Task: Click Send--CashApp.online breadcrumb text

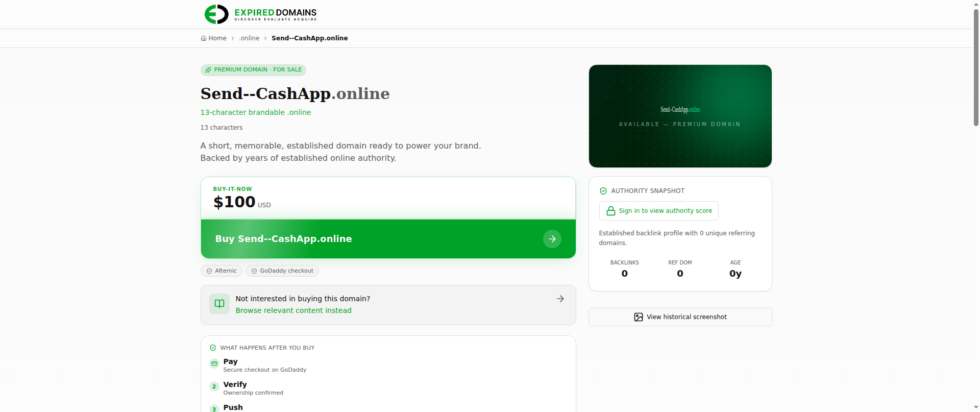Action: [x=309, y=38]
